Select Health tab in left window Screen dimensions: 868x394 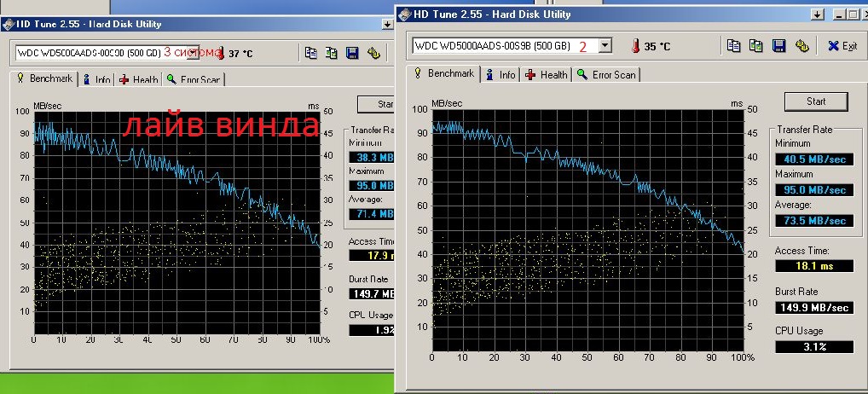point(139,79)
